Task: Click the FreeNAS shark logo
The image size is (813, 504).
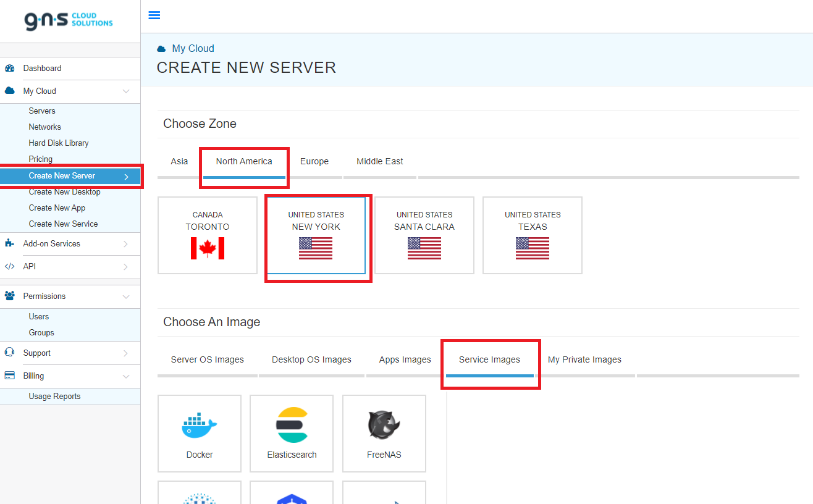Action: click(x=384, y=425)
